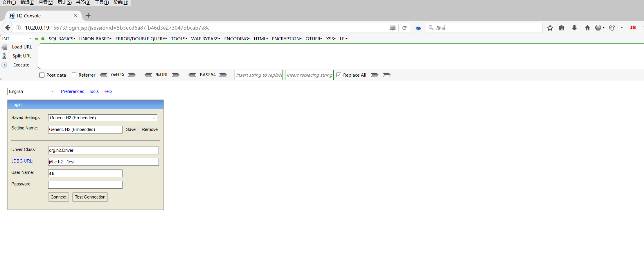Open the 文件(F) menu

pyautogui.click(x=9, y=2)
